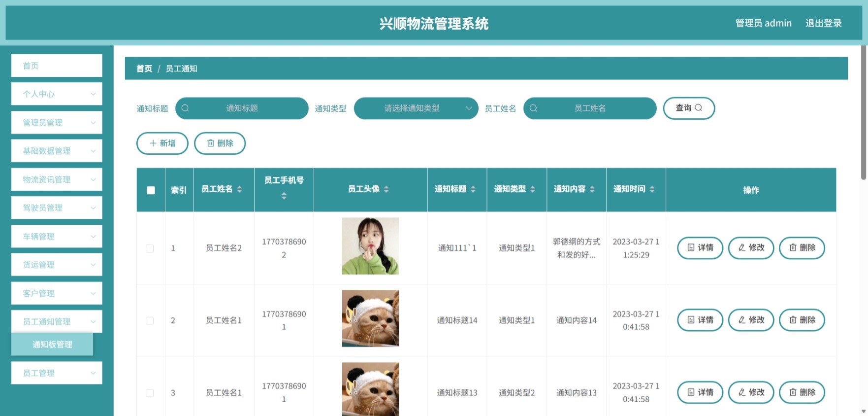Expand 员工管理 sidebar menu
The image size is (868, 416).
(x=57, y=373)
